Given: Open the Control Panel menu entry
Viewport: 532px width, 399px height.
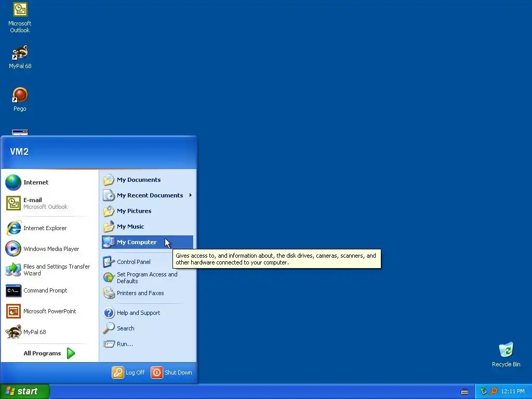Looking at the screenshot, I should coord(147,262).
